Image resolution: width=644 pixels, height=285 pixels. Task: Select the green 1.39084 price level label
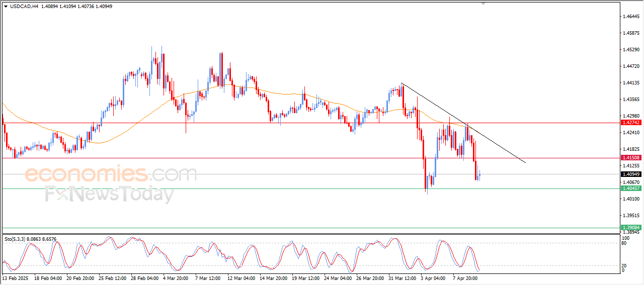[630, 228]
